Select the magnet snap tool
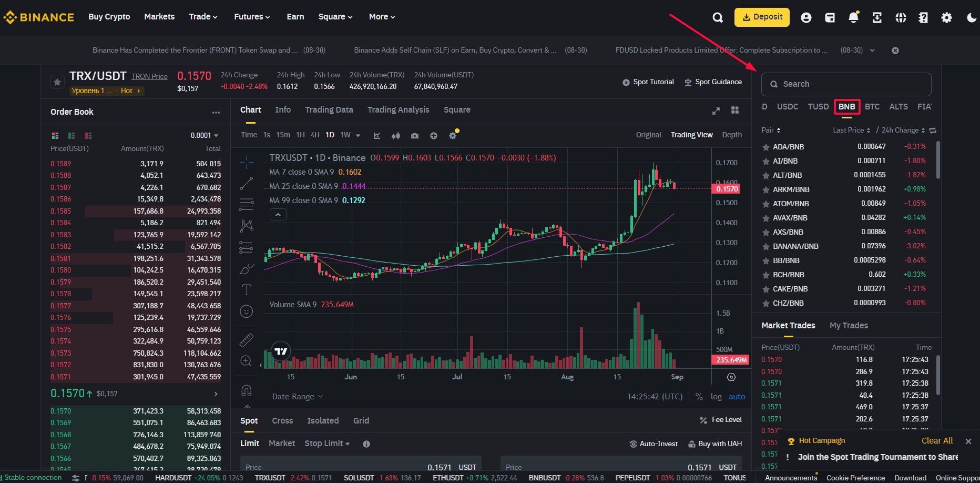Screen dimensions: 980x483 (247, 390)
